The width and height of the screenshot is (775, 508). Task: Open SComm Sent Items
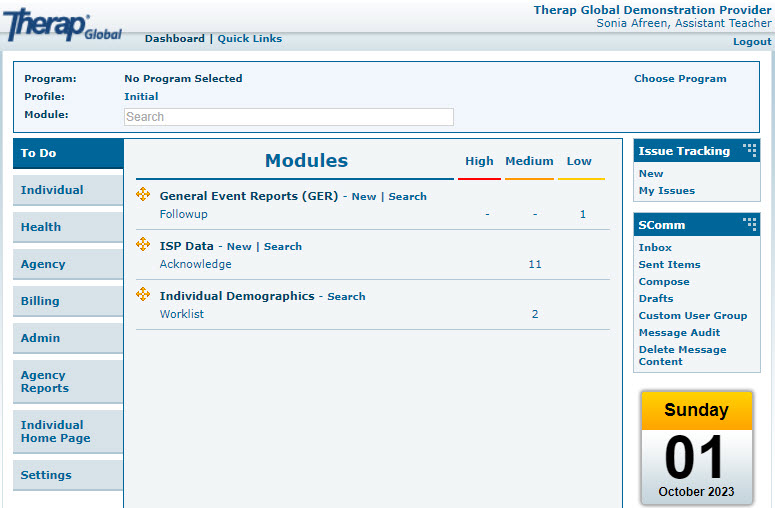tap(669, 265)
